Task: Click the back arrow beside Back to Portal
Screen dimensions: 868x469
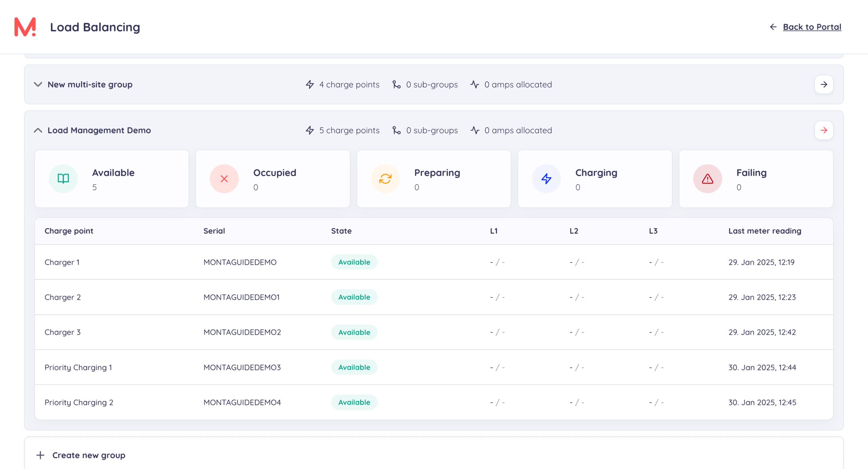Action: point(773,27)
